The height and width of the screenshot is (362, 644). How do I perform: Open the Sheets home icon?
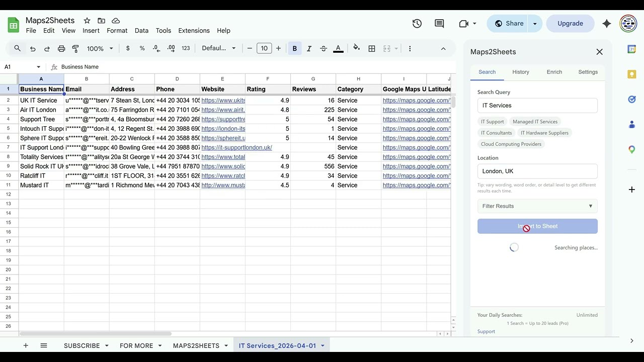coord(14,25)
